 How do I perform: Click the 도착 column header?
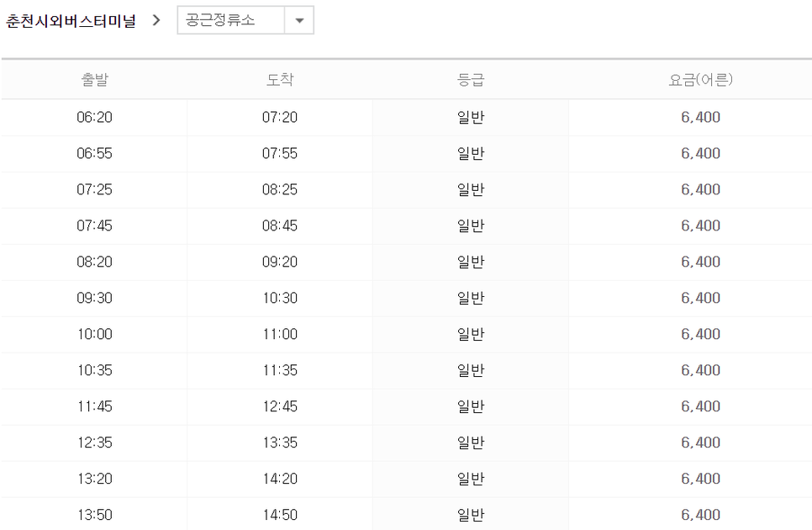click(x=280, y=79)
